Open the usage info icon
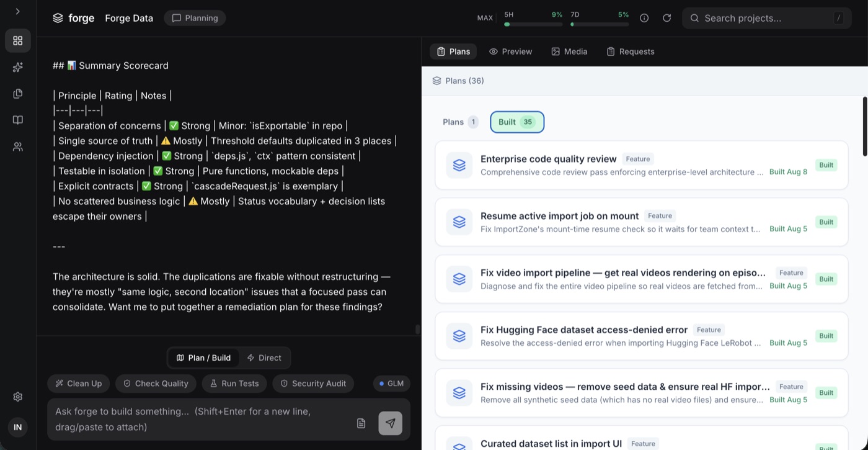Image resolution: width=868 pixels, height=450 pixels. click(644, 18)
